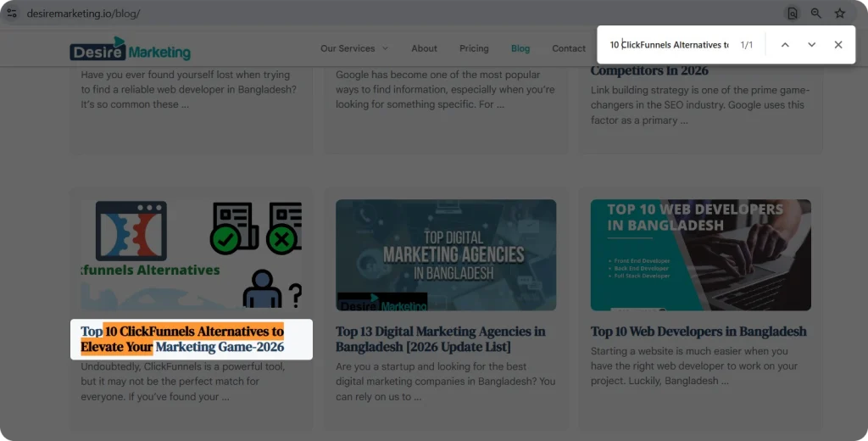
Task: Click excerpt starting "Have you ever found yourself"
Action: click(189, 89)
